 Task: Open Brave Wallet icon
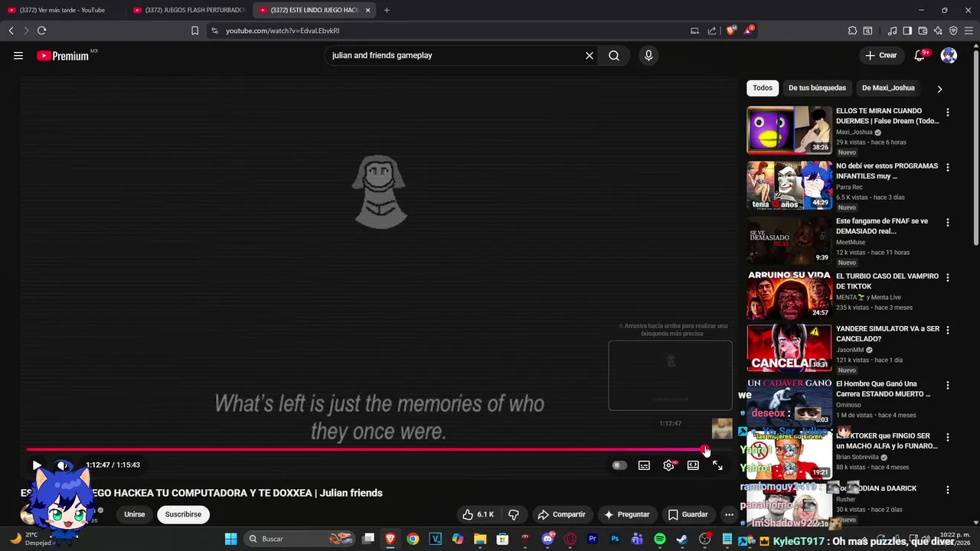coord(923,31)
